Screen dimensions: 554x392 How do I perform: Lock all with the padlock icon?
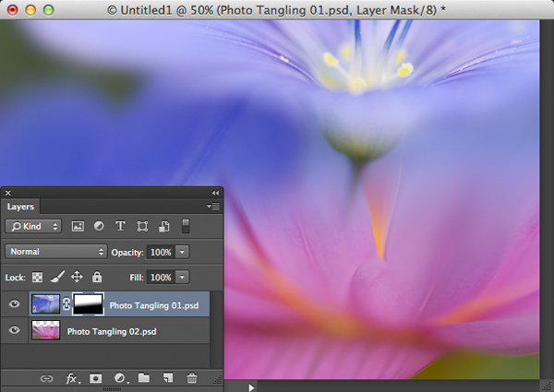point(97,277)
